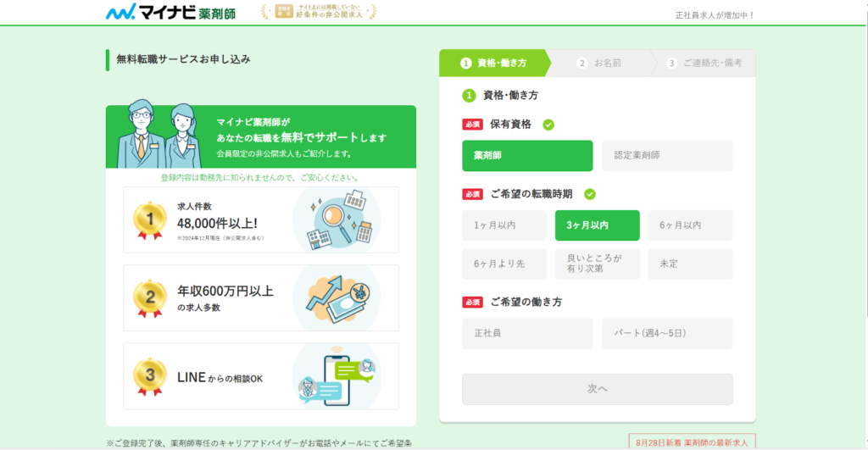This screenshot has height=450, width=868.
Task: Select パート(週4〜5日) work style
Action: point(667,333)
